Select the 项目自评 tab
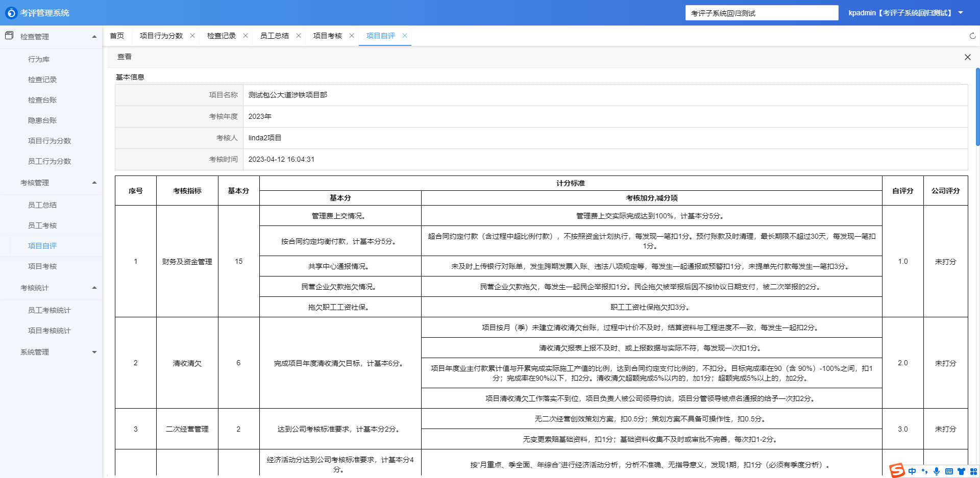 point(381,36)
